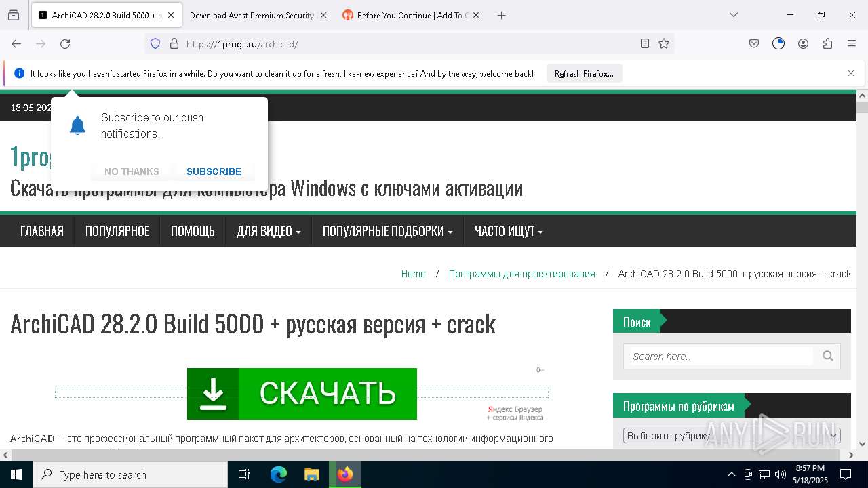The height and width of the screenshot is (488, 868).
Task: Click the vertical scrollbar down arrow
Action: coord(862,444)
